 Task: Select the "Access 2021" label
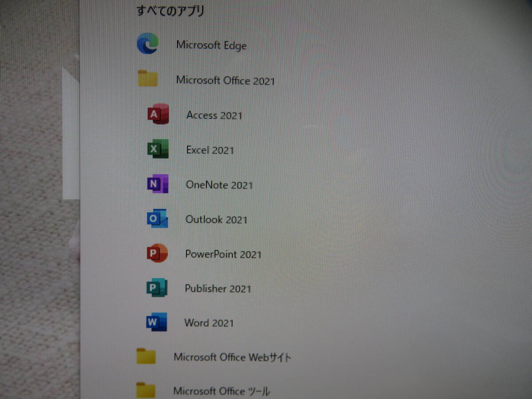pos(215,115)
